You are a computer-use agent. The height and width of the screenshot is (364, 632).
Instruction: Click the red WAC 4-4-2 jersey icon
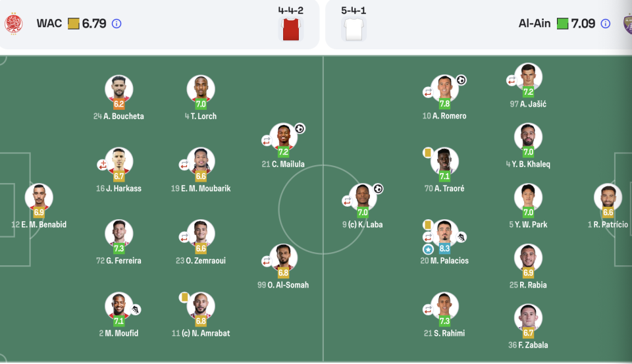pyautogui.click(x=290, y=30)
